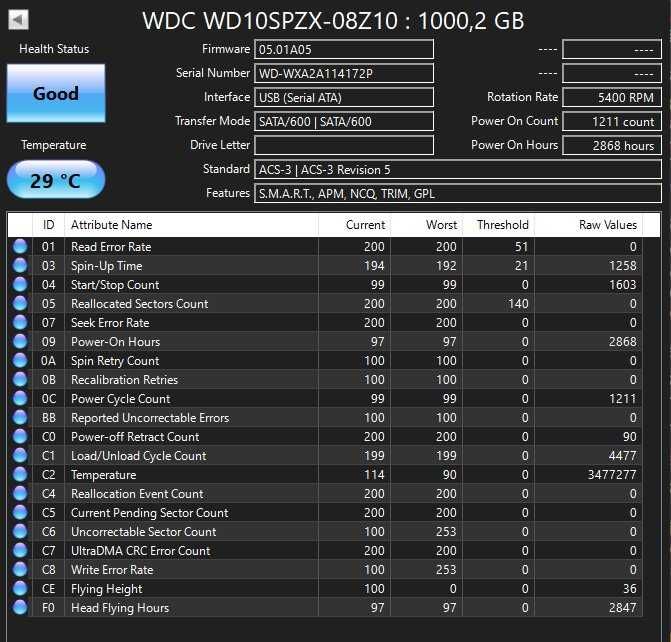Click the Raw Values column header
The image size is (671, 642).
pos(588,225)
